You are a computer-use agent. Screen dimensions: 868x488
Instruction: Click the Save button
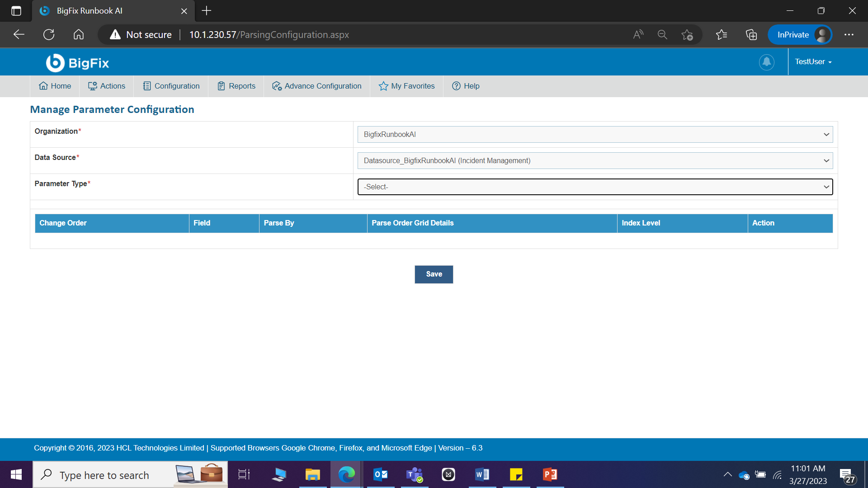pos(434,274)
